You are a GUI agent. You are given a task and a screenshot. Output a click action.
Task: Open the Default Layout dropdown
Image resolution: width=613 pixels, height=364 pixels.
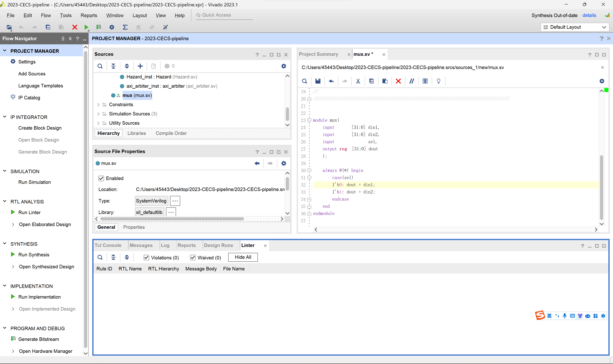[574, 27]
